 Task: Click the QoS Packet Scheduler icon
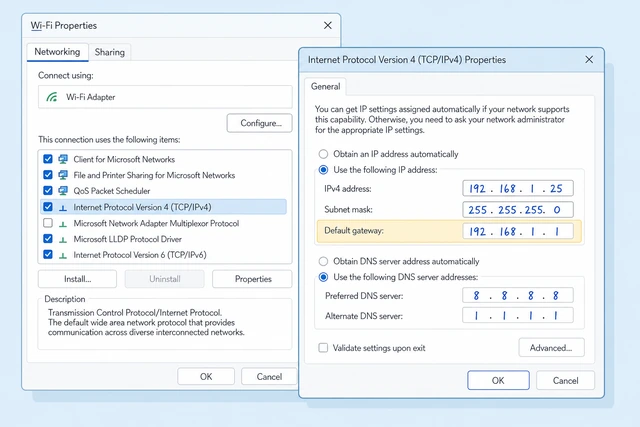[x=63, y=191]
